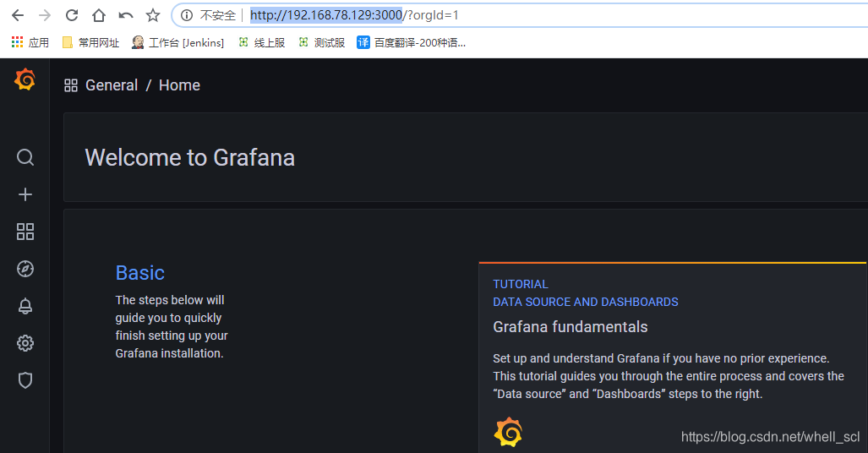Go forward with the browser forward arrow
The width and height of the screenshot is (868, 453).
coord(45,15)
